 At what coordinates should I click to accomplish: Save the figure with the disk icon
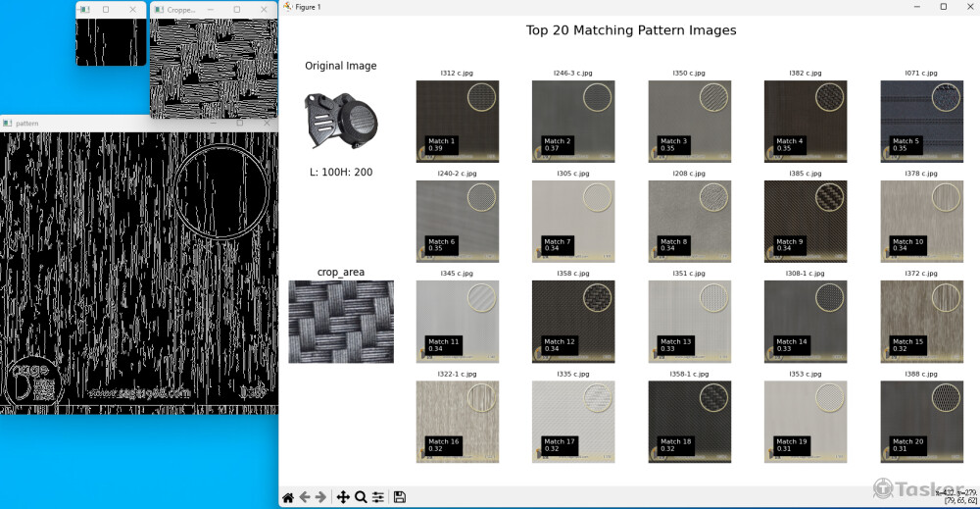pyautogui.click(x=400, y=497)
